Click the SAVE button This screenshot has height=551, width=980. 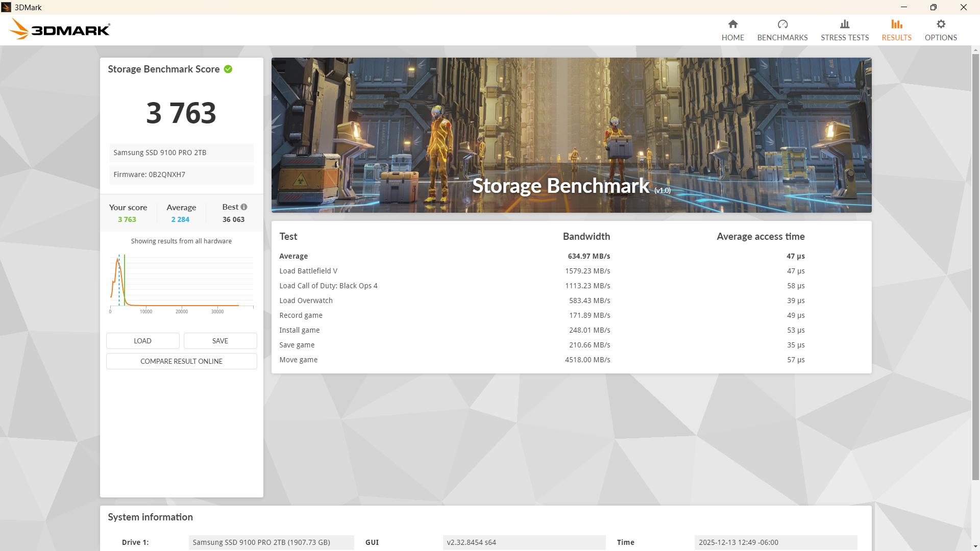coord(220,341)
